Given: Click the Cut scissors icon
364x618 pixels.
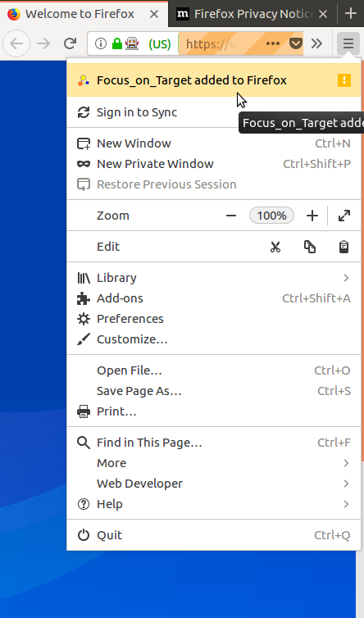Looking at the screenshot, I should click(275, 247).
